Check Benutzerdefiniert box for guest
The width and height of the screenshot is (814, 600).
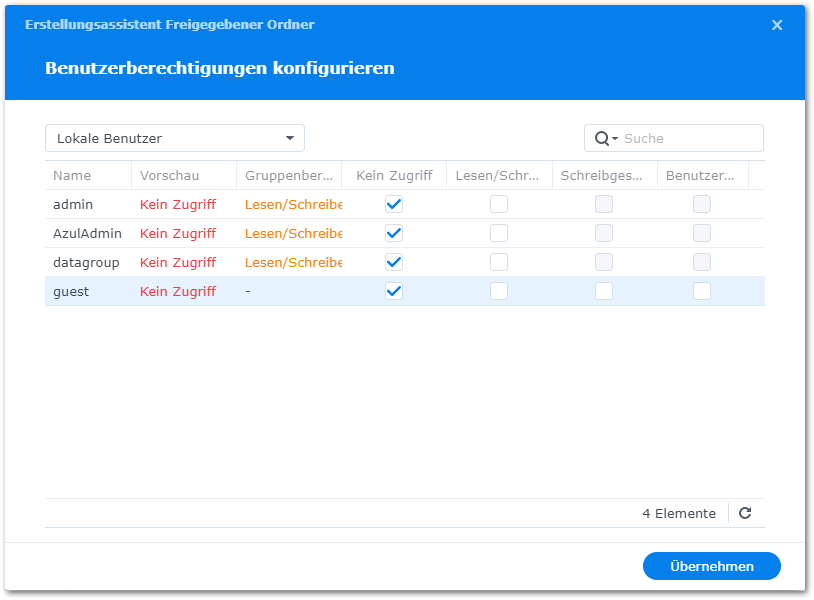(x=702, y=291)
